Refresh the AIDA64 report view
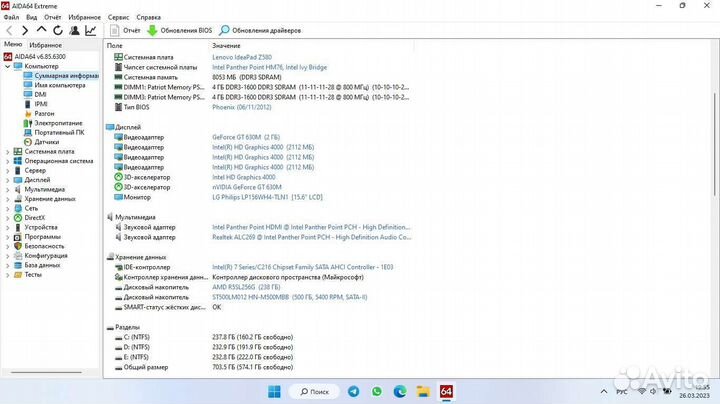 58,30
